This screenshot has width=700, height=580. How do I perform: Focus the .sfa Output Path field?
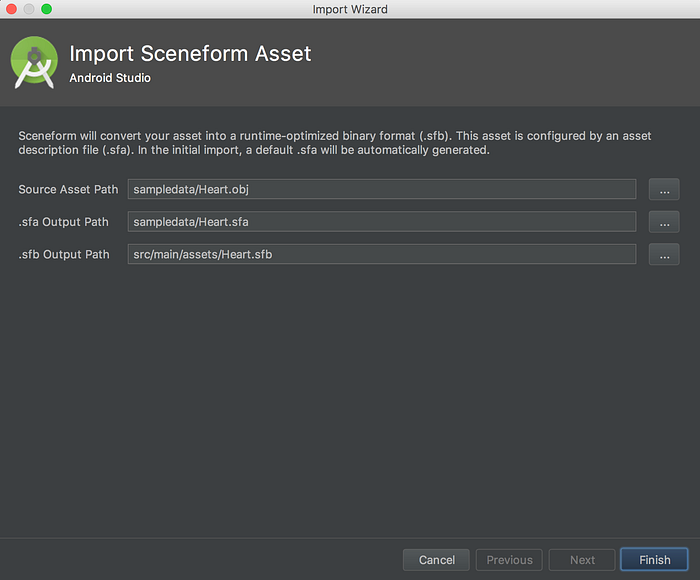(382, 222)
